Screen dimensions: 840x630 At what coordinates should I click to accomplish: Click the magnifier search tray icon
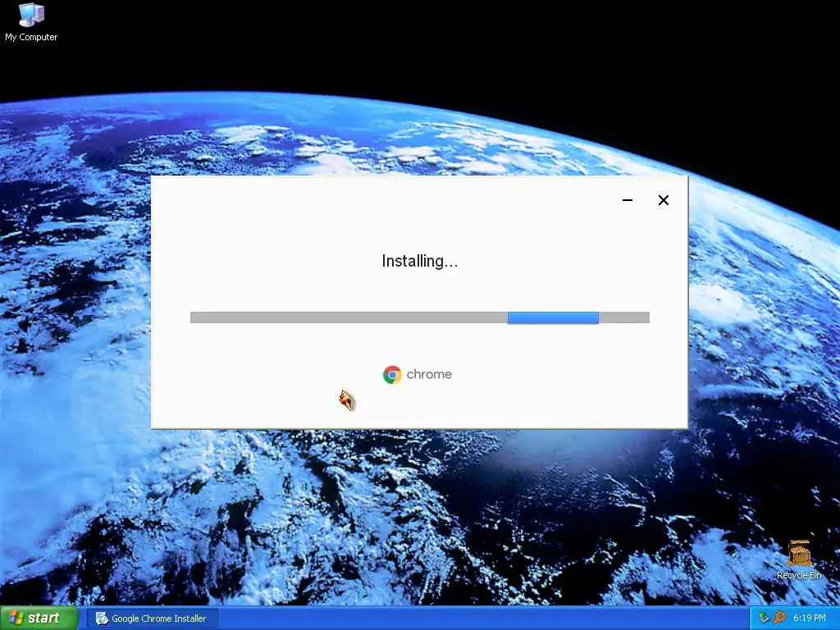click(779, 619)
